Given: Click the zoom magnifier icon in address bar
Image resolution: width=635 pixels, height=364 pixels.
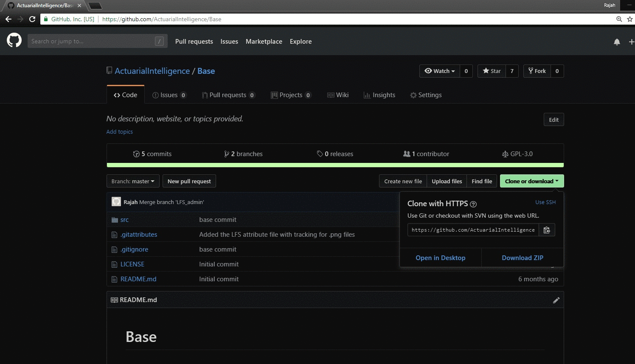Looking at the screenshot, I should click(619, 19).
